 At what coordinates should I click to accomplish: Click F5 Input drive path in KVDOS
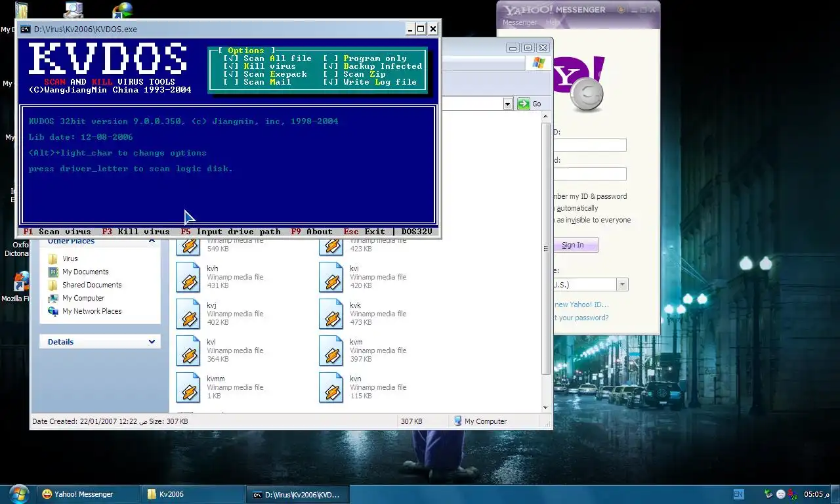[230, 232]
